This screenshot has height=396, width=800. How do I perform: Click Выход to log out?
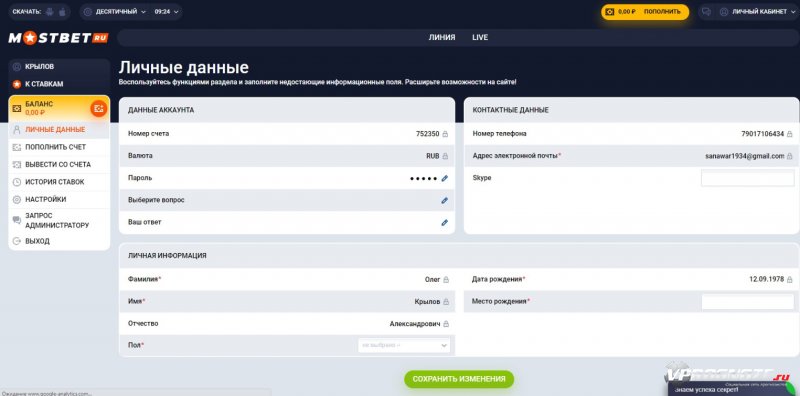pyautogui.click(x=59, y=241)
